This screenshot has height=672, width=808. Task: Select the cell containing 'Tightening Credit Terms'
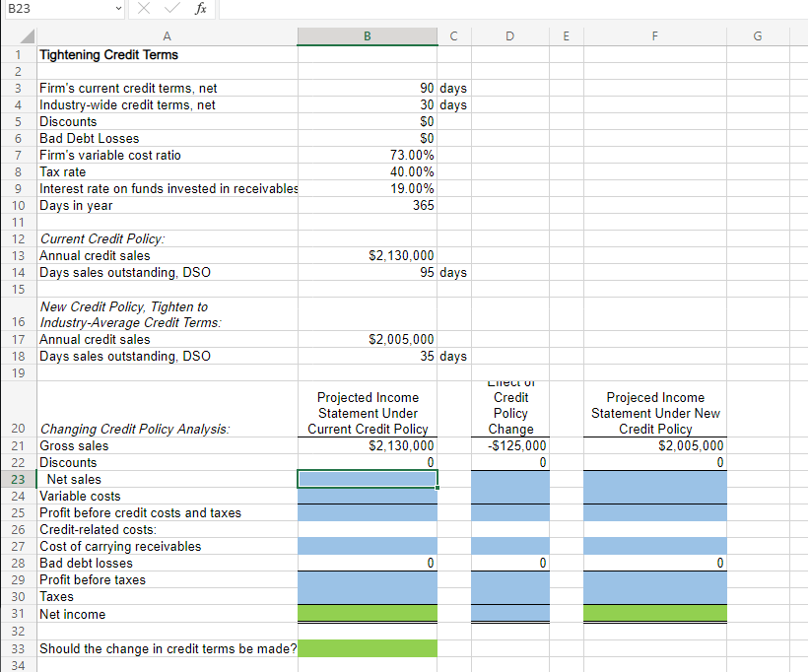108,55
